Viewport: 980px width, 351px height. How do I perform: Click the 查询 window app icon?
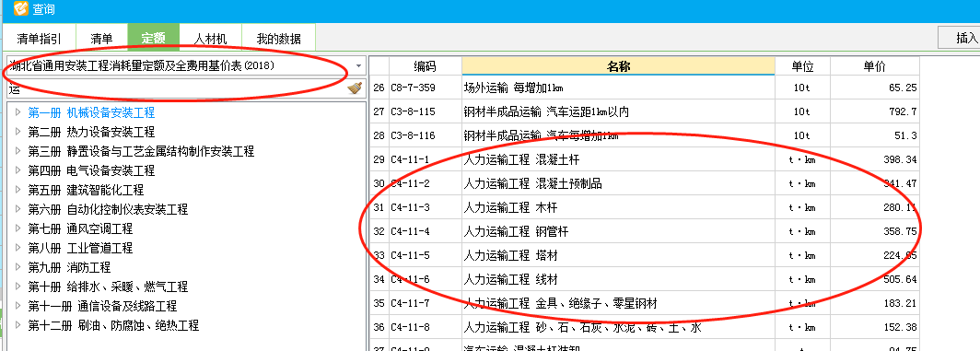click(x=20, y=9)
